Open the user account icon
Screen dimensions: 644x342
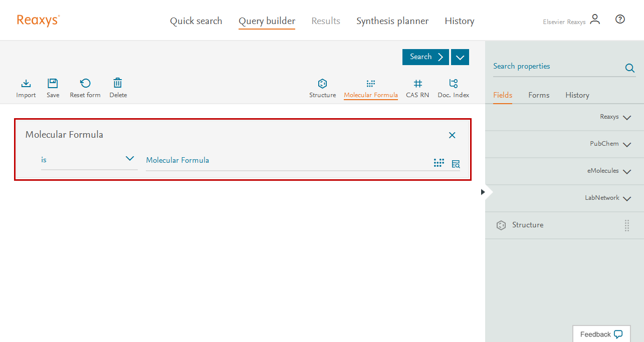tap(595, 20)
